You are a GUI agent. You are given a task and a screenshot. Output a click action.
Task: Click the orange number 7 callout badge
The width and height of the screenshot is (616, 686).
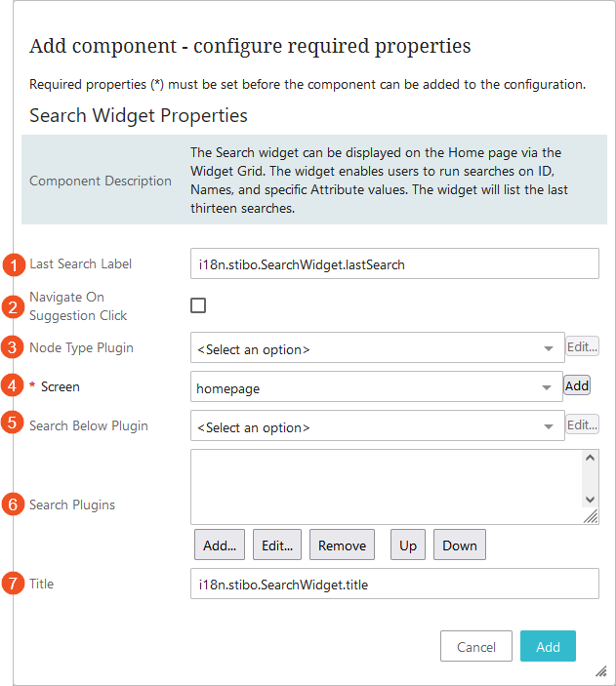13,584
